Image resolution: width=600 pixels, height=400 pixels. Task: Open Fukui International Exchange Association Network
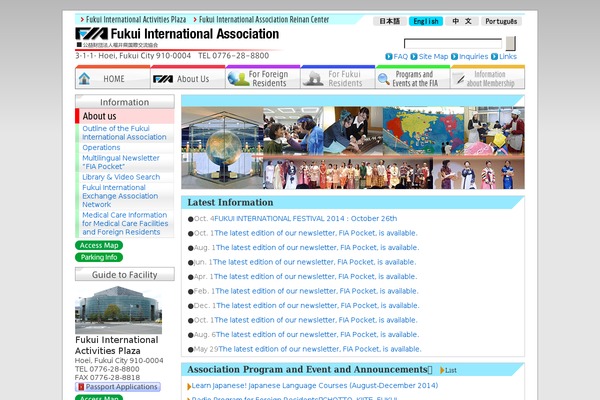(x=120, y=196)
